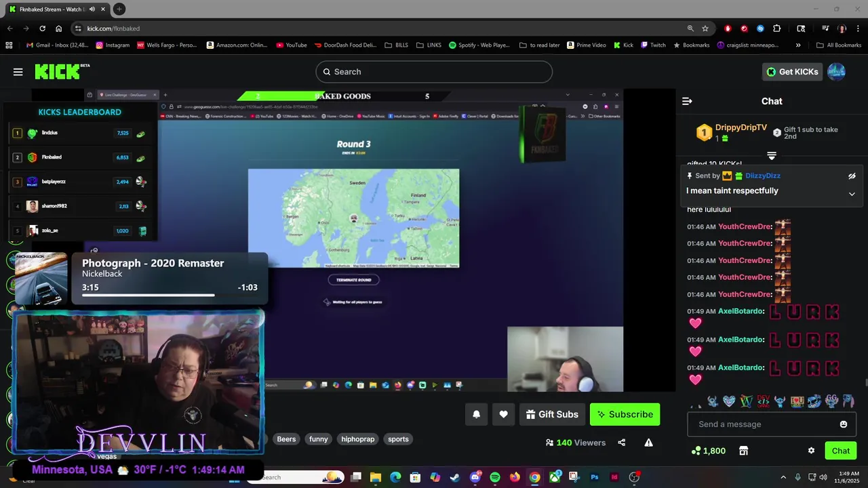868x488 pixels.
Task: Select the sports tag
Action: point(398,439)
